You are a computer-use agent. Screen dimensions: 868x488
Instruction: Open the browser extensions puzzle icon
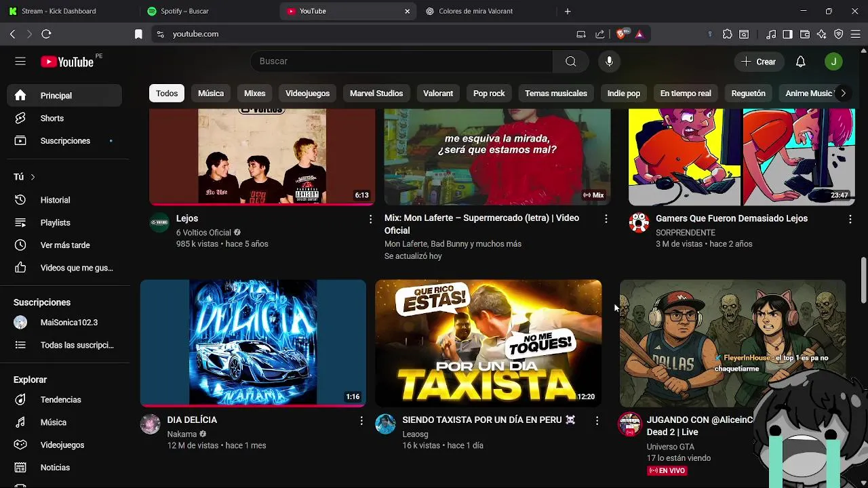[x=727, y=34]
